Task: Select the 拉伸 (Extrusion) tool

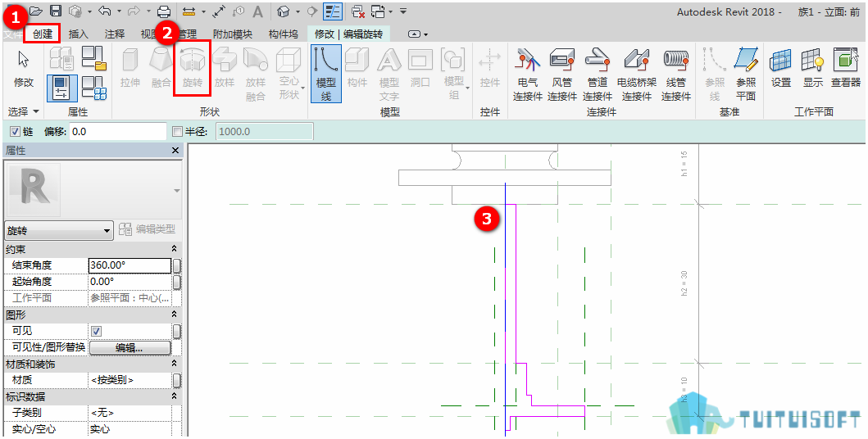Action: pos(130,69)
